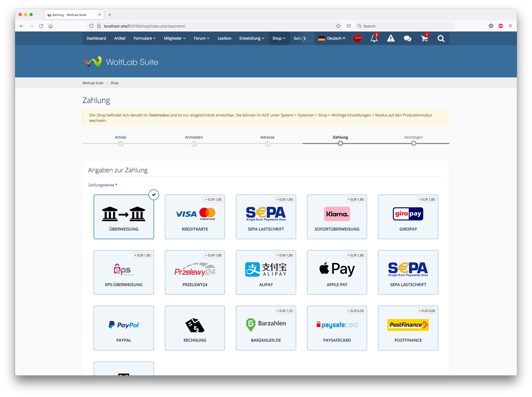This screenshot has width=532, height=397.
Task: Expand the Formulare menu dropdown
Action: (x=145, y=38)
